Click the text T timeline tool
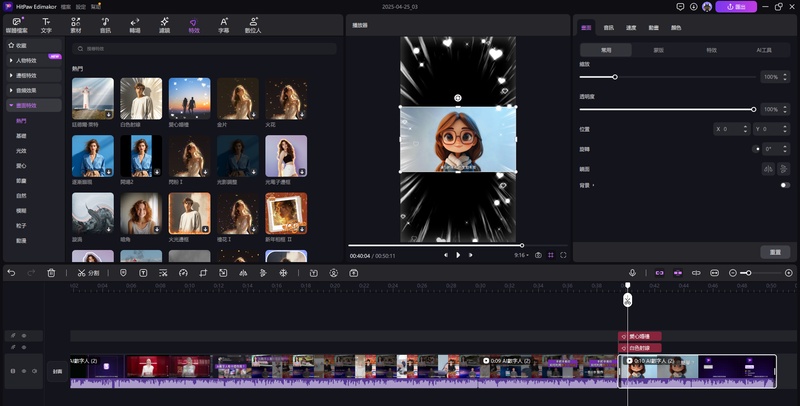The width and height of the screenshot is (800, 406). pyautogui.click(x=143, y=273)
